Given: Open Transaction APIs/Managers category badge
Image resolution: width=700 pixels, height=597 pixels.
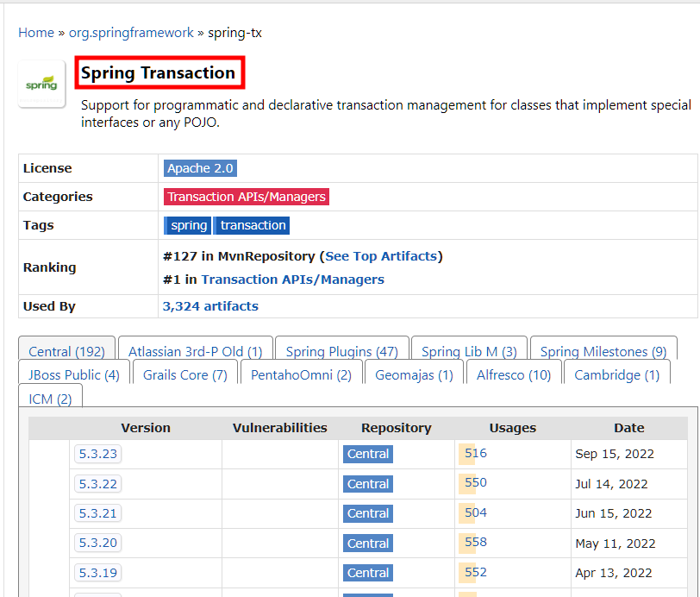Looking at the screenshot, I should [x=247, y=197].
